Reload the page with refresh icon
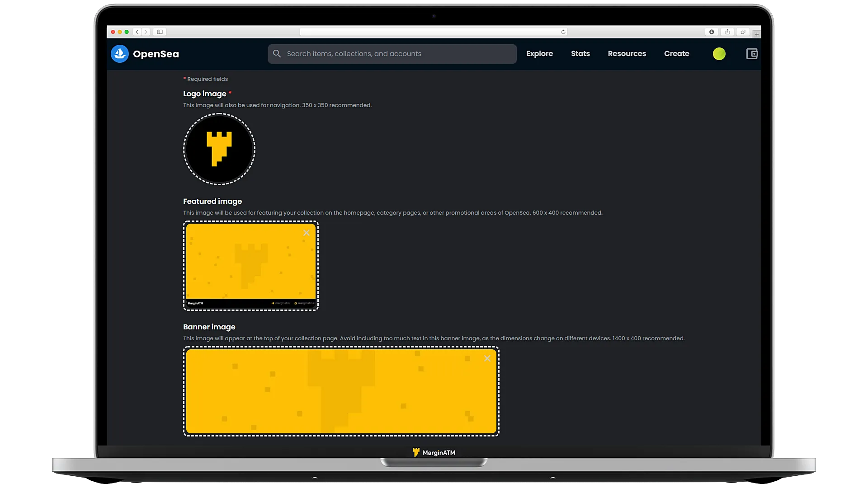Image resolution: width=868 pixels, height=488 pixels. 563,32
